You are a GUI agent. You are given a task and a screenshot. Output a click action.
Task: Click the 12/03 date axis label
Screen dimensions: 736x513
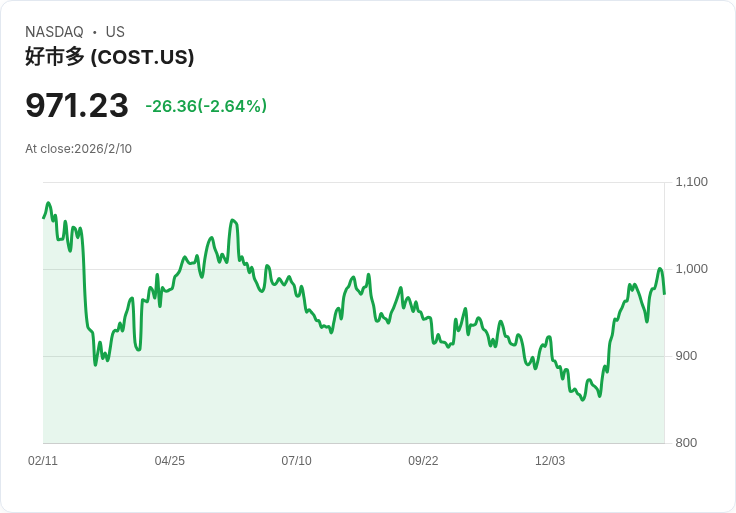point(550,460)
